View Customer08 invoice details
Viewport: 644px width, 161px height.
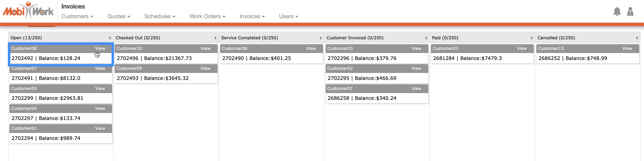pyautogui.click(x=100, y=48)
